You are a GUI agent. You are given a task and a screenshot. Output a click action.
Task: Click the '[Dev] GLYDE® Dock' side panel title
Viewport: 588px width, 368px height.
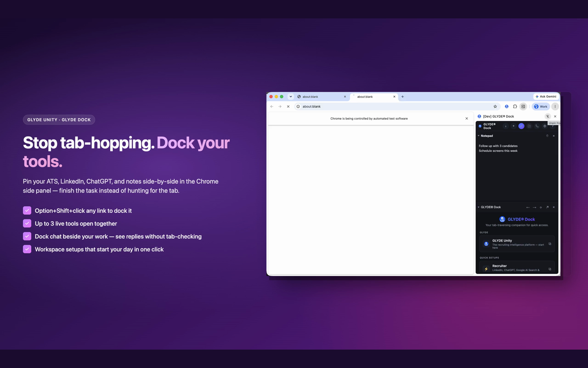[498, 116]
